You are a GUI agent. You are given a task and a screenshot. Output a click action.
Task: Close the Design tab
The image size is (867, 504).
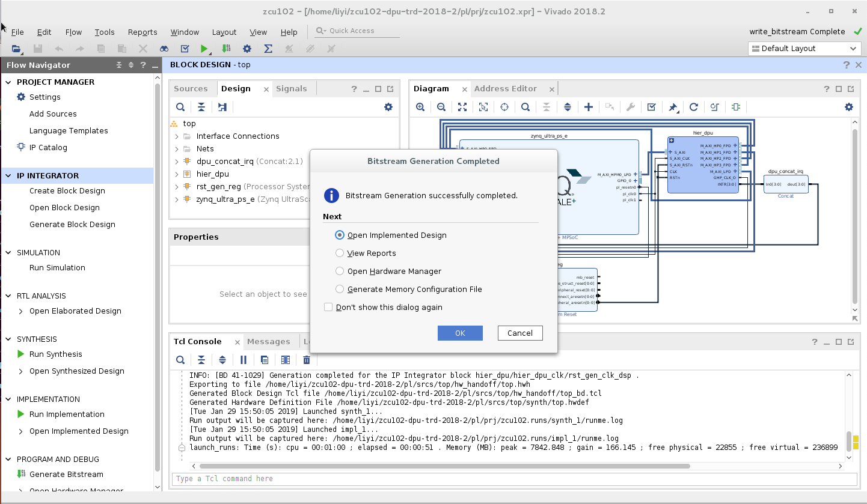tap(266, 89)
